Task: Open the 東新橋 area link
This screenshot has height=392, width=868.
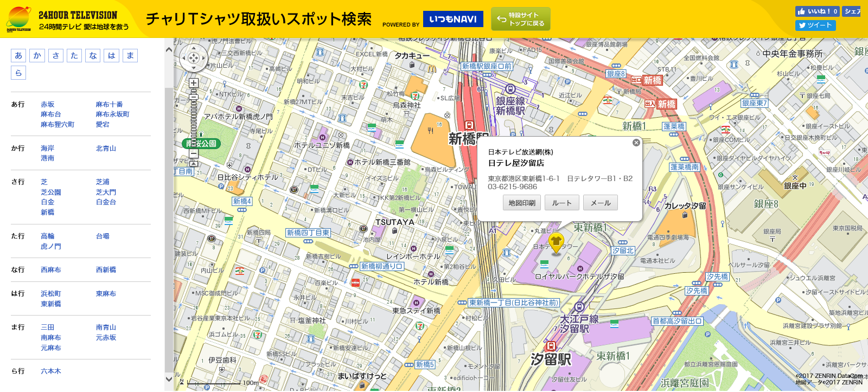Action: tap(50, 304)
